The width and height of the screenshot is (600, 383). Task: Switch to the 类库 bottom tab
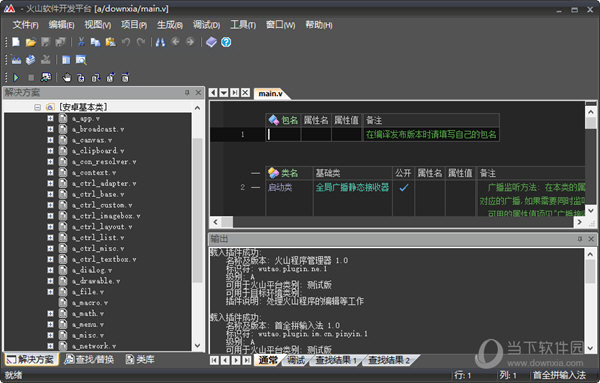[140, 359]
